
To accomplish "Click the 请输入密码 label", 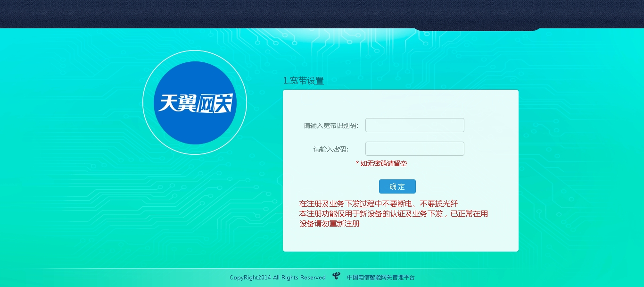I will pos(331,149).
